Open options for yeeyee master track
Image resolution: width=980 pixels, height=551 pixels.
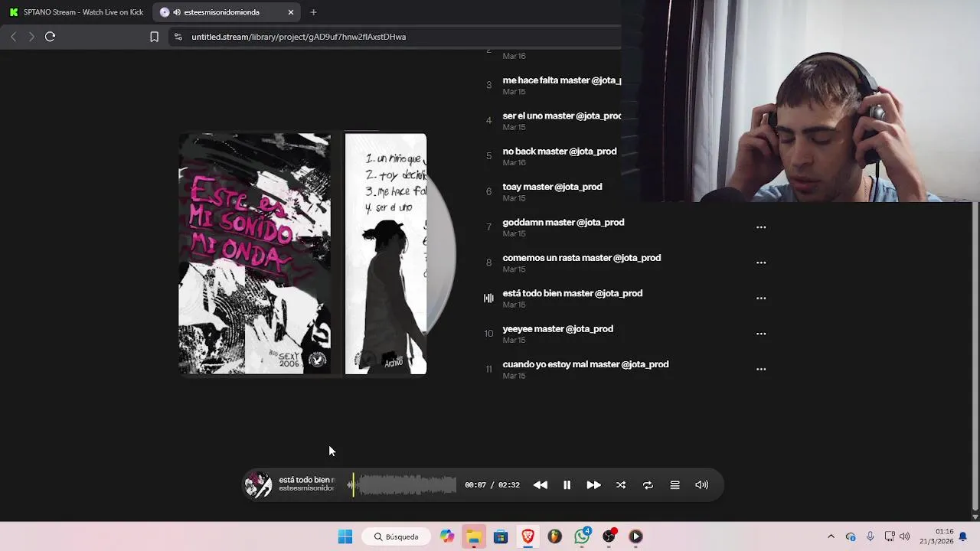pyautogui.click(x=761, y=334)
